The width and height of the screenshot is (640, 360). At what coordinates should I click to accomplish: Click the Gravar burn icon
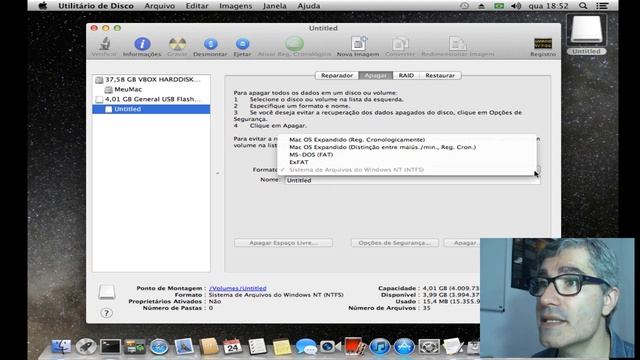[x=177, y=44]
